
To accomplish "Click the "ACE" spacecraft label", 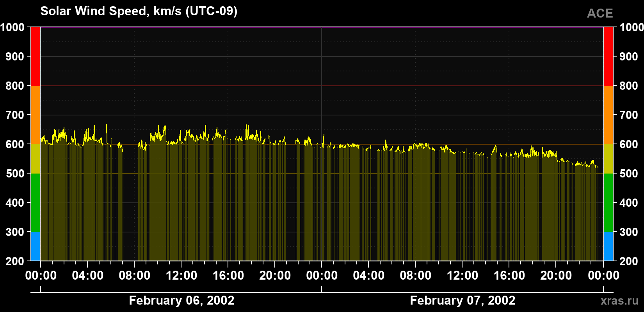I will (600, 13).
